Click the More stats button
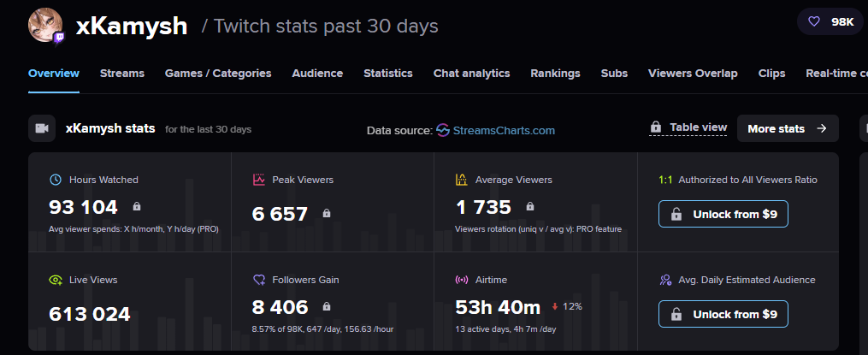868x355 pixels. [x=787, y=128]
